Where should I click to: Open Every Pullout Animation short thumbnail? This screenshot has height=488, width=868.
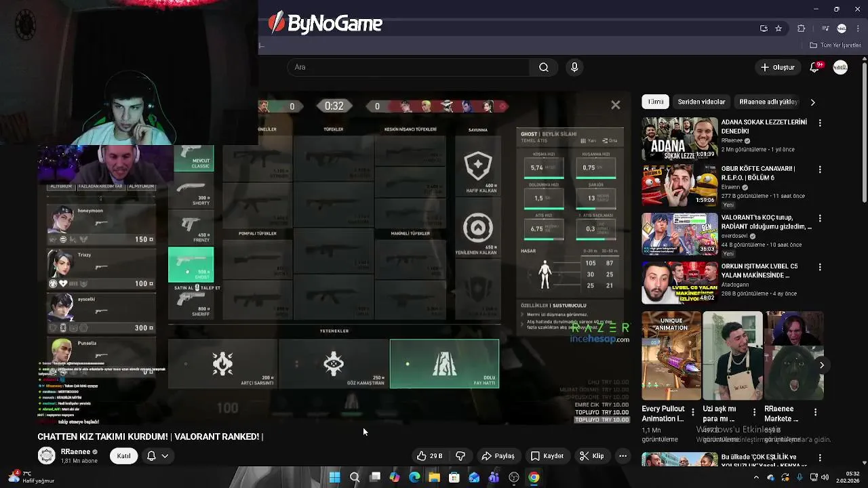point(671,356)
